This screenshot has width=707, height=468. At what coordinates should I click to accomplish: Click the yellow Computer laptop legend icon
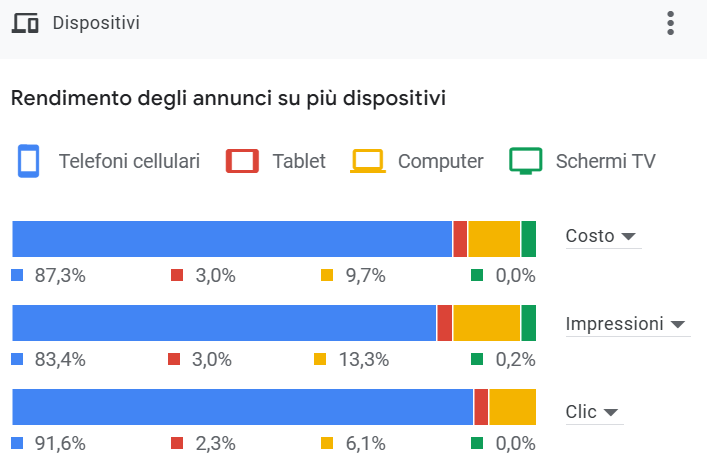(368, 161)
